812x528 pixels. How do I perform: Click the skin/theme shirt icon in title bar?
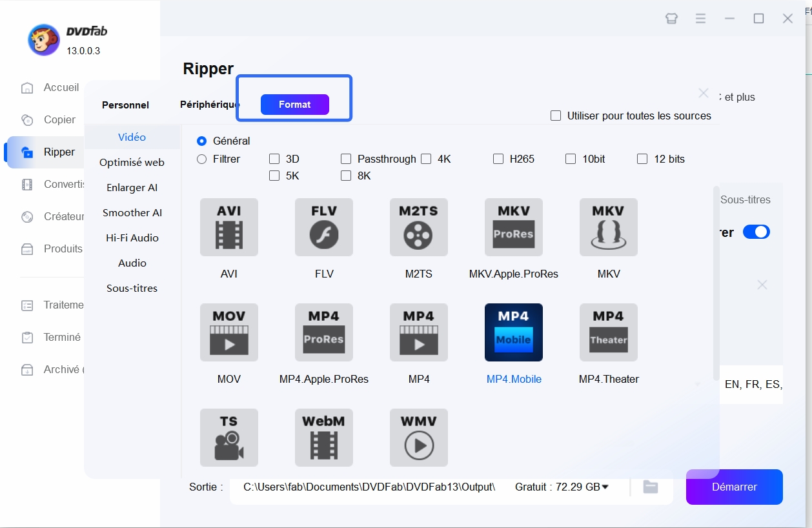[x=671, y=19]
